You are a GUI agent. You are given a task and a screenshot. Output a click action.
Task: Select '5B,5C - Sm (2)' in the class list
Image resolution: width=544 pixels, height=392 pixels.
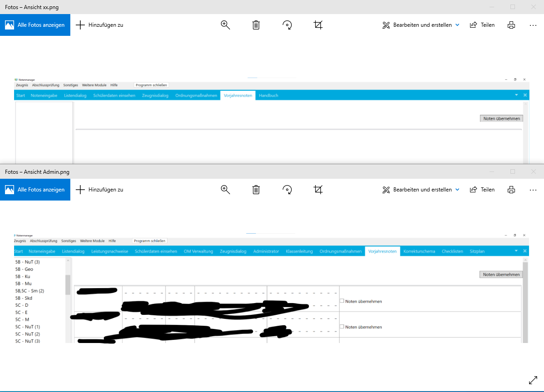[29, 291]
